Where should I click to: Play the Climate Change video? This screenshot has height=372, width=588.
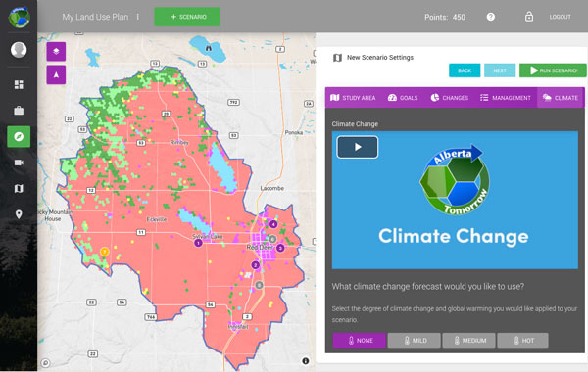pos(358,147)
